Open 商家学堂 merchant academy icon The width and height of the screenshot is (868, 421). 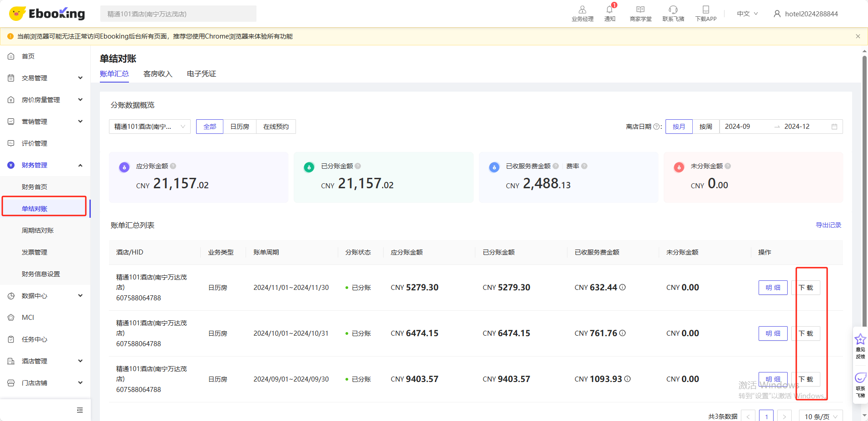click(x=640, y=10)
